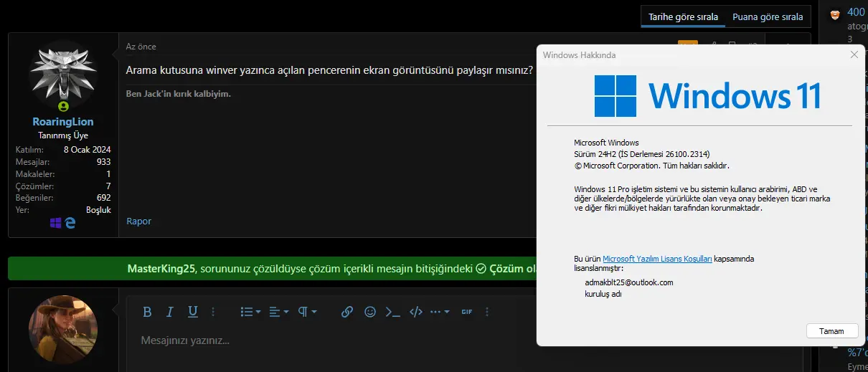Toggle bold formatting in the reply editor
This screenshot has width=868, height=372.
click(147, 312)
